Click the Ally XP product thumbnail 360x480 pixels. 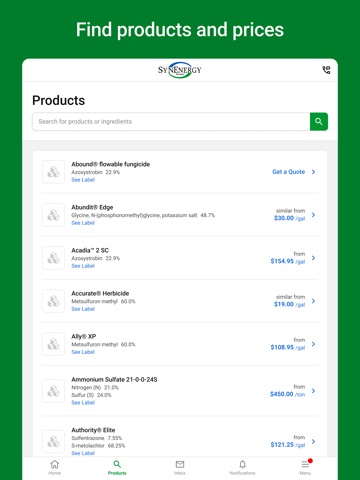(x=53, y=344)
